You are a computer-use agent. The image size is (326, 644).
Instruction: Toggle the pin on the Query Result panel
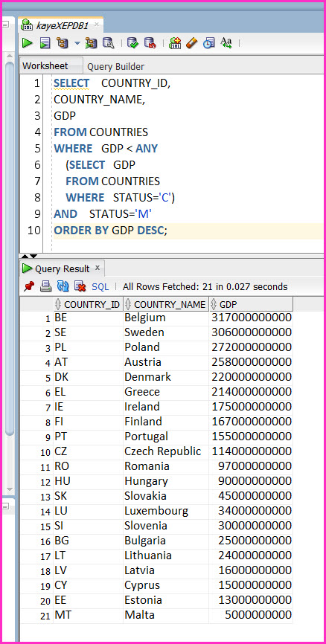click(28, 286)
